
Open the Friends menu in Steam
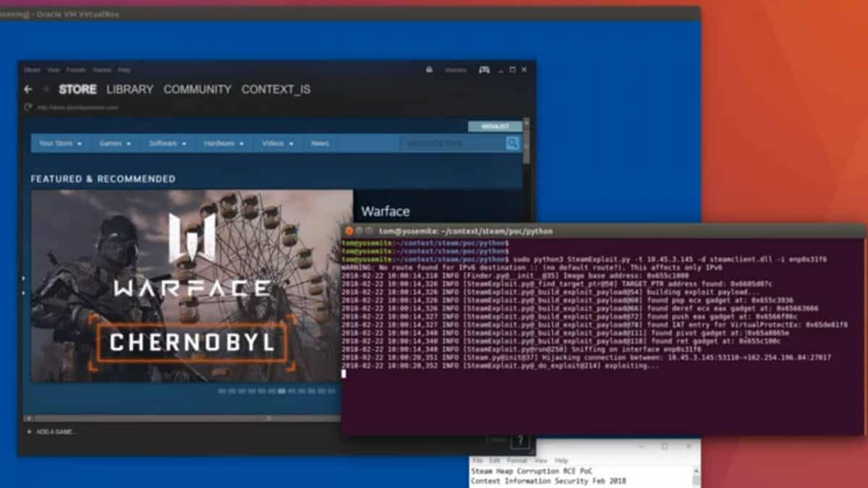point(75,70)
